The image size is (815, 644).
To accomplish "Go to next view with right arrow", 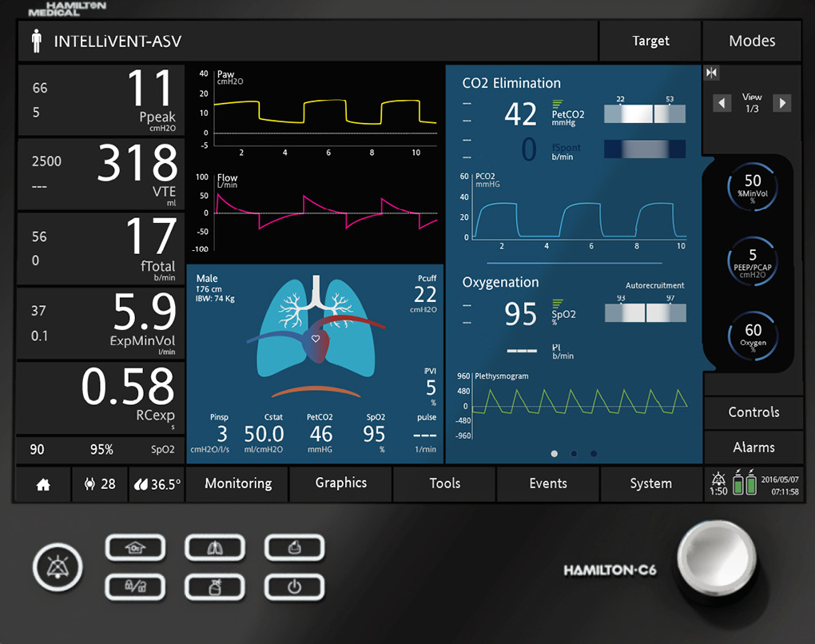I will pyautogui.click(x=782, y=103).
